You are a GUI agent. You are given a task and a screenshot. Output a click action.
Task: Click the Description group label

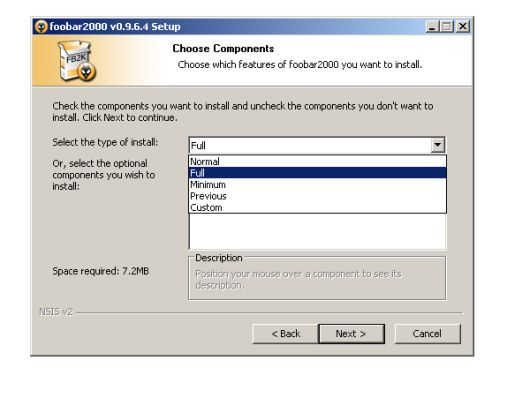219,258
